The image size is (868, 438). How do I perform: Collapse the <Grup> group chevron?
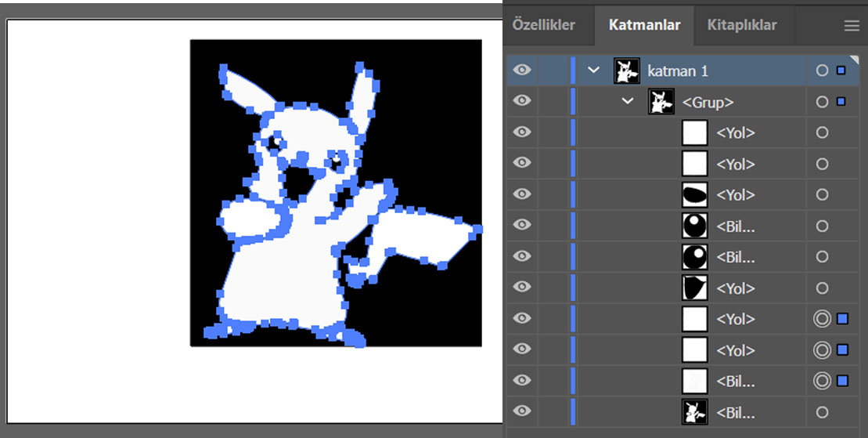click(628, 101)
